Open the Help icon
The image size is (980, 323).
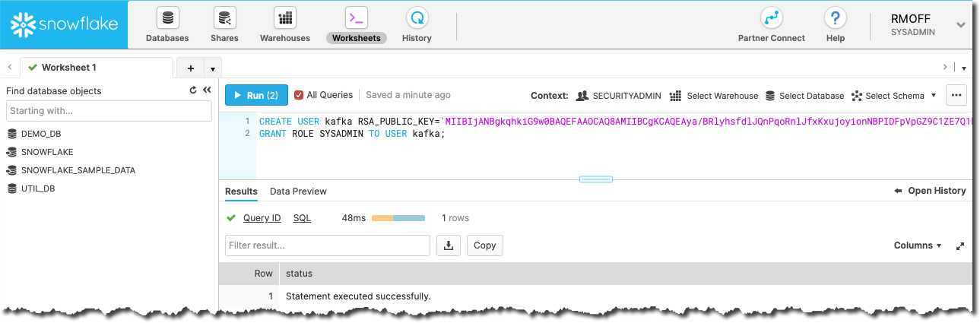tap(835, 18)
